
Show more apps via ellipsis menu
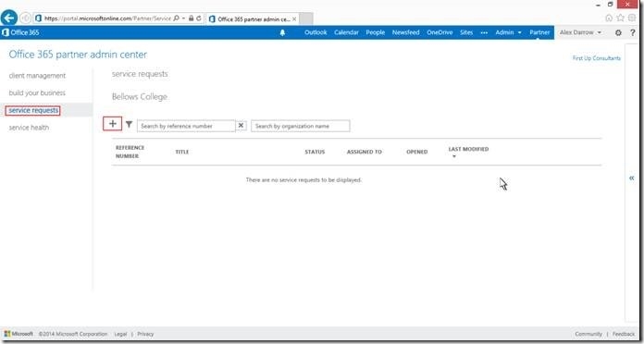[484, 32]
